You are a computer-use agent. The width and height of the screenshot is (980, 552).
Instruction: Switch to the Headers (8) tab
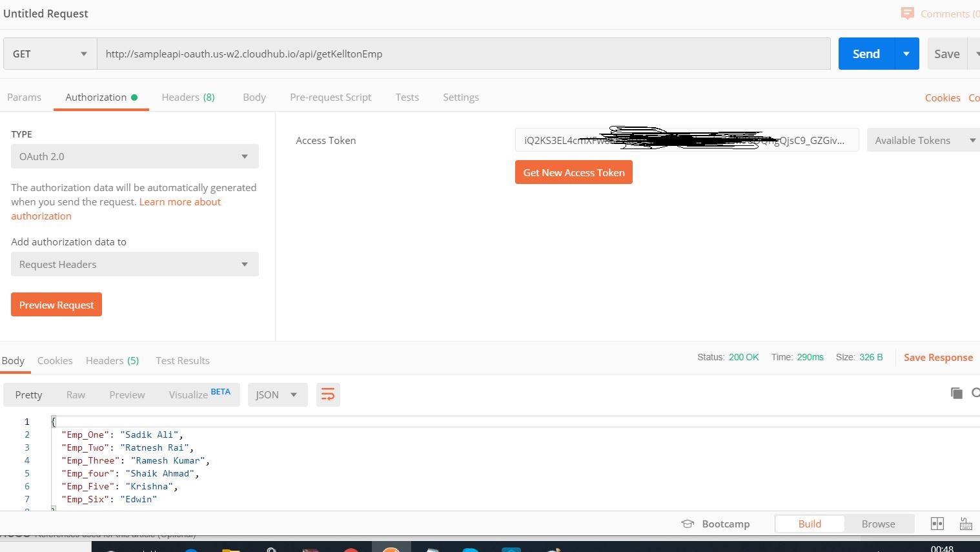tap(188, 97)
